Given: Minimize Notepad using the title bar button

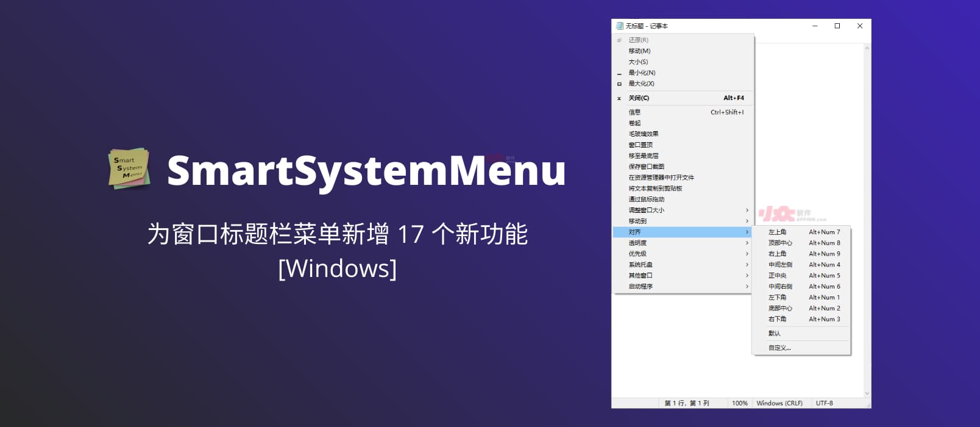Looking at the screenshot, I should (x=815, y=26).
